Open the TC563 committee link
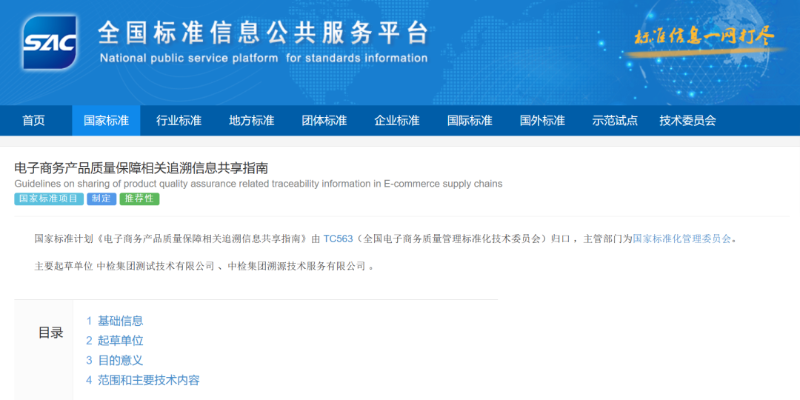 (x=338, y=239)
